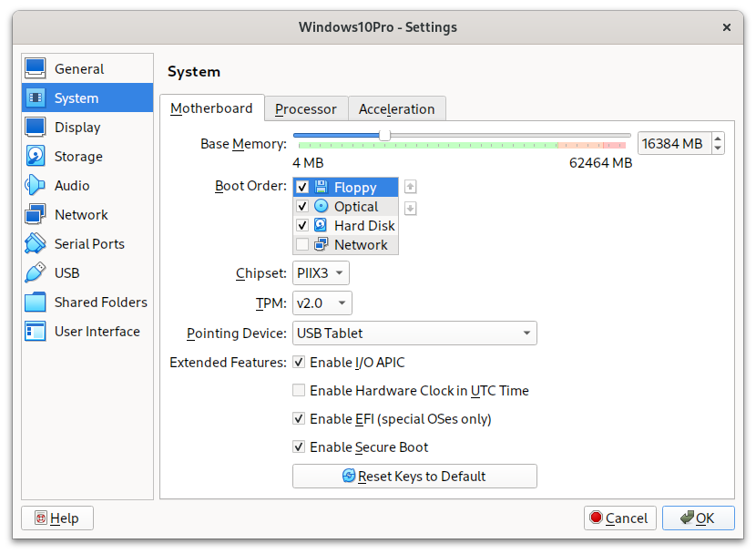Viewport: 756px width, 554px height.
Task: Toggle Enable I/O APIC checkbox
Action: (299, 362)
